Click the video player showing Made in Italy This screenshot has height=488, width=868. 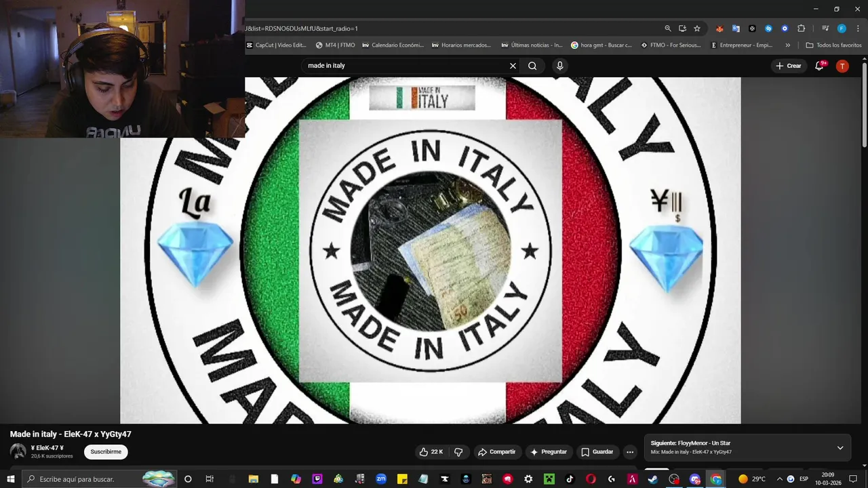click(431, 250)
